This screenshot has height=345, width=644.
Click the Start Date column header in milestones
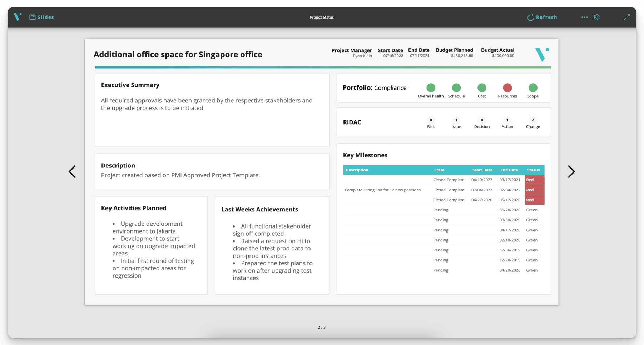click(x=482, y=170)
